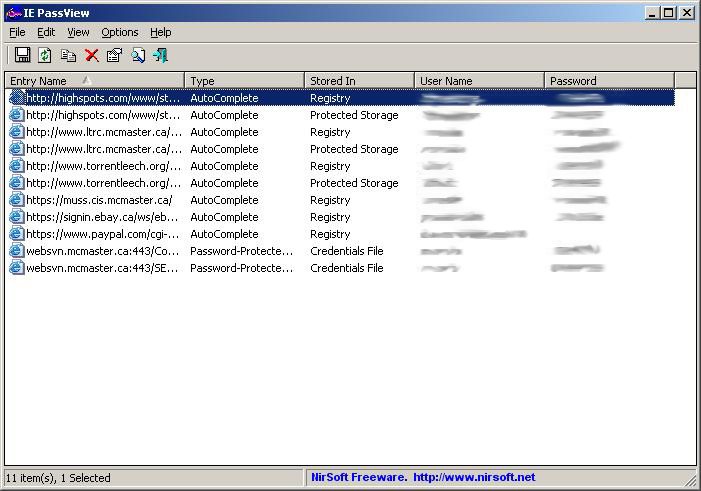Click the Exit toolbar icon

point(161,56)
